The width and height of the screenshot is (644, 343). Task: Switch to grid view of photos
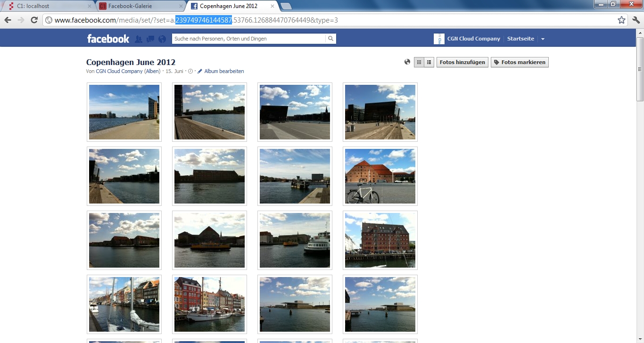pos(419,62)
